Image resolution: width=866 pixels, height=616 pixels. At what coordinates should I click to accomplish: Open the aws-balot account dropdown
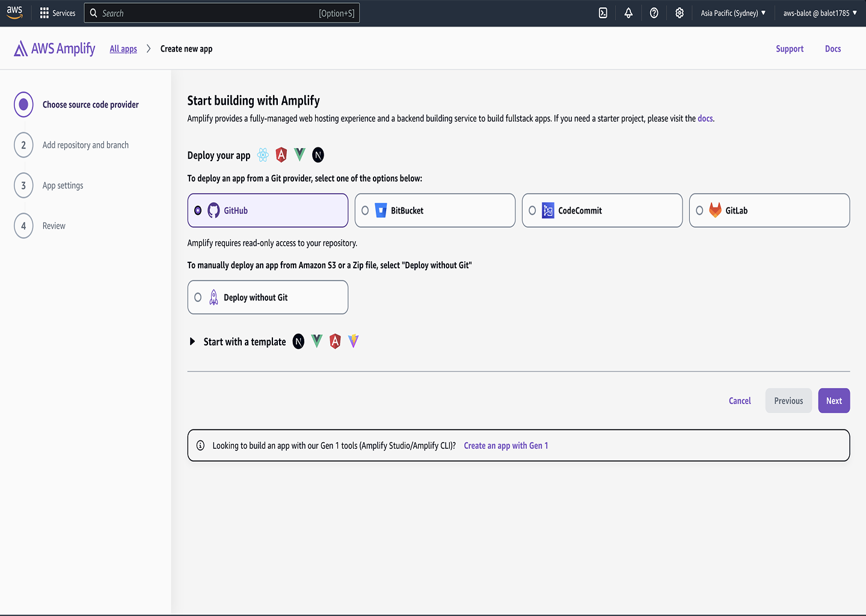(x=820, y=13)
